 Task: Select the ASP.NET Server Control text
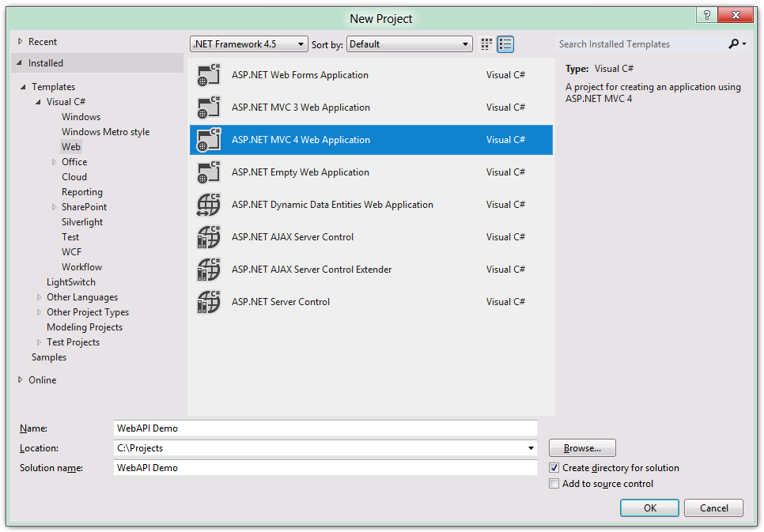[x=281, y=302]
